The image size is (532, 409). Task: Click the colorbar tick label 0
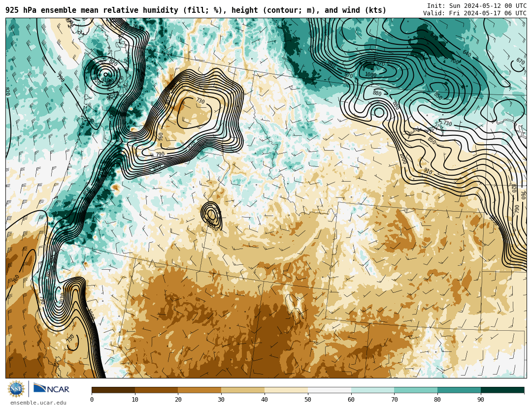[x=92, y=400]
